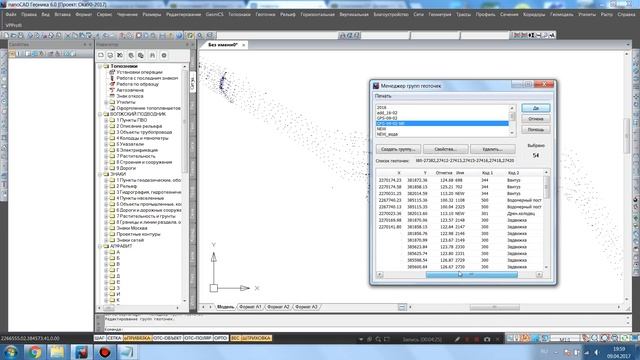Click vertical scrollbar thumb of groups list
This screenshot has width=640, height=360.
[512, 116]
